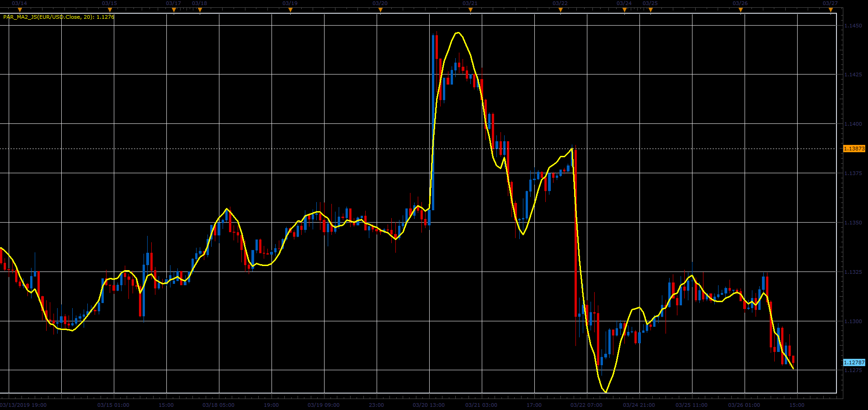Click the orange 1.13873 price tag

click(x=854, y=149)
